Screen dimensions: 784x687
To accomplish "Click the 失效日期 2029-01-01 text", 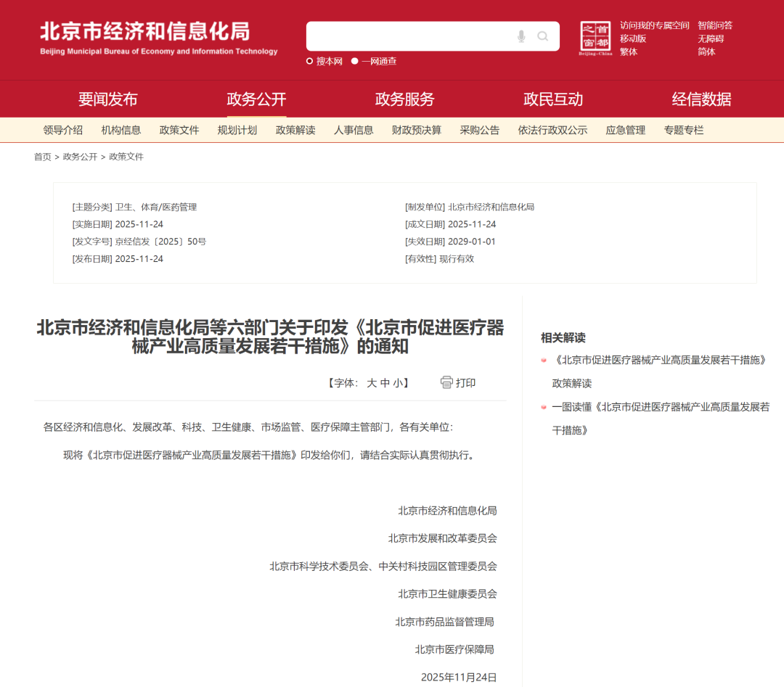I will coord(450,242).
